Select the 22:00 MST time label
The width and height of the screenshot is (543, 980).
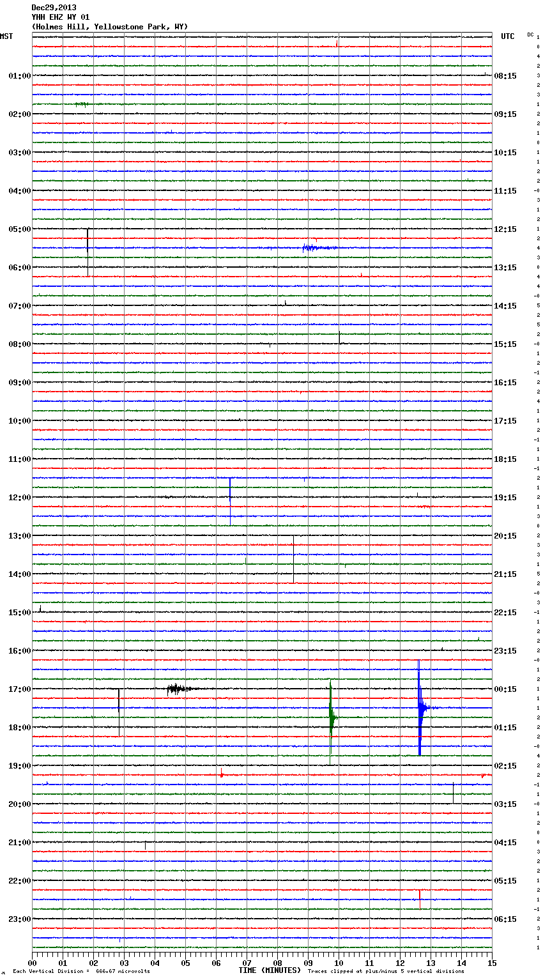(20, 881)
